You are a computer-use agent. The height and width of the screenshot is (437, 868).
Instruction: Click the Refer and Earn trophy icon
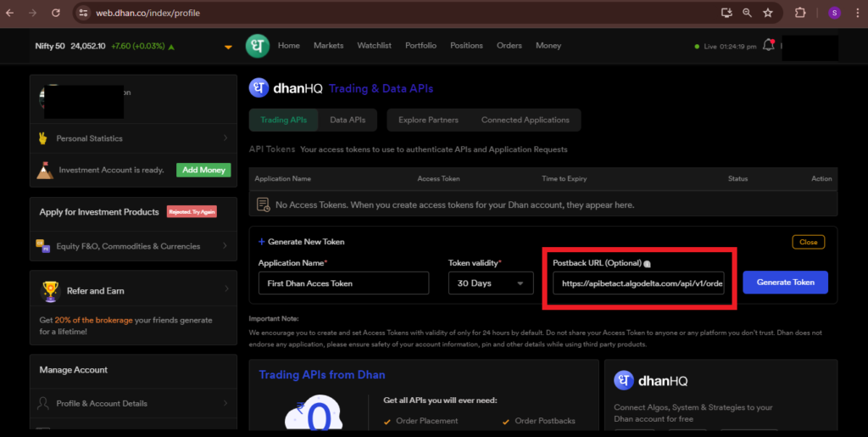[x=50, y=291]
